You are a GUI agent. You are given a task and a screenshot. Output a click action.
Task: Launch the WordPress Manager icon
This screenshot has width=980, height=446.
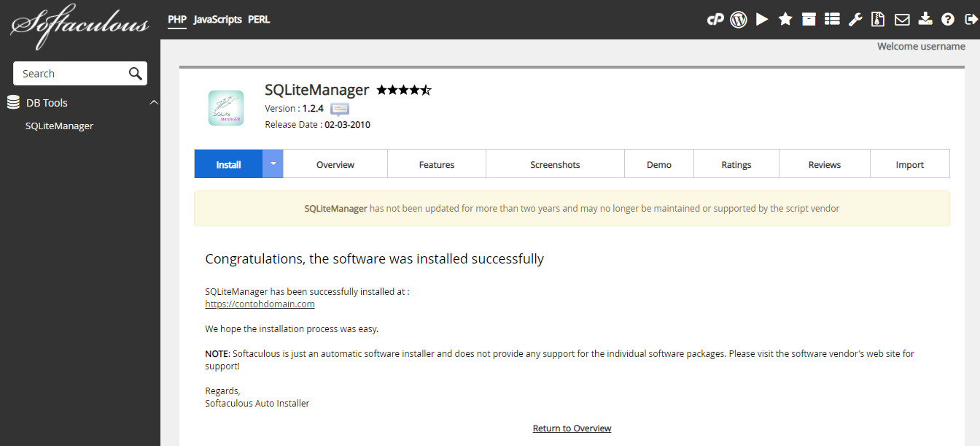739,19
